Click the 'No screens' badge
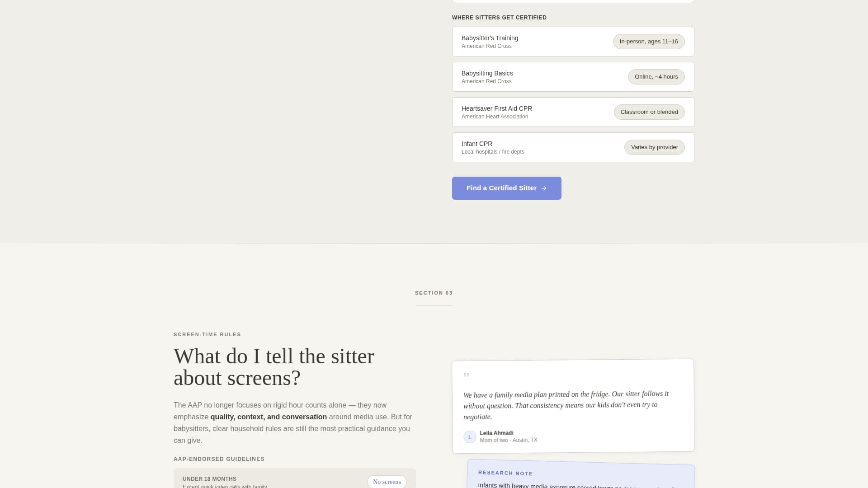 coord(387,482)
